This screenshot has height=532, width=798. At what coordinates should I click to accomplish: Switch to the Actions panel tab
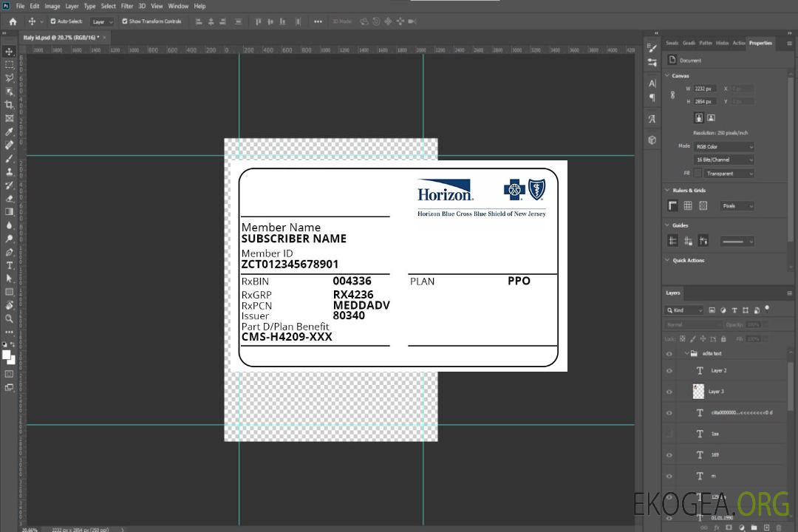tap(738, 43)
